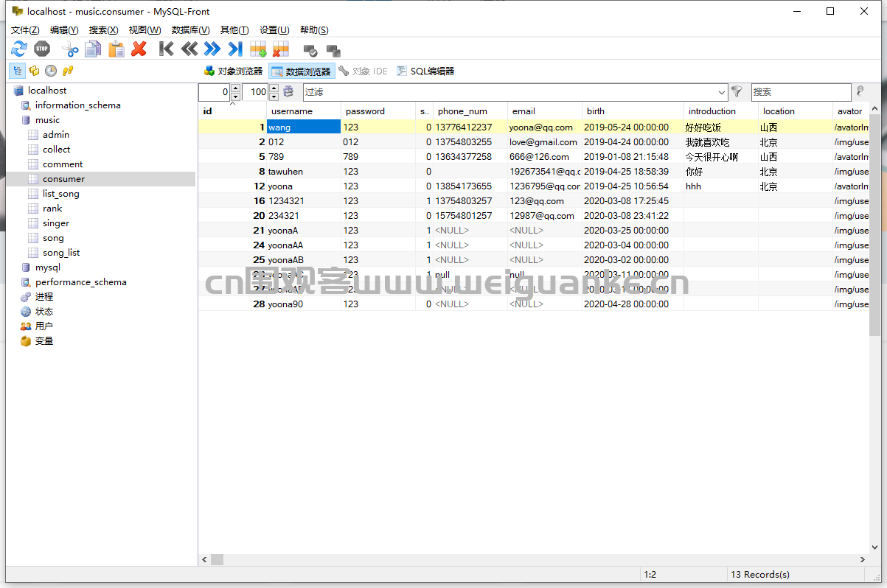887x588 pixels.
Task: Click the offset field showing 0
Action: (x=215, y=92)
